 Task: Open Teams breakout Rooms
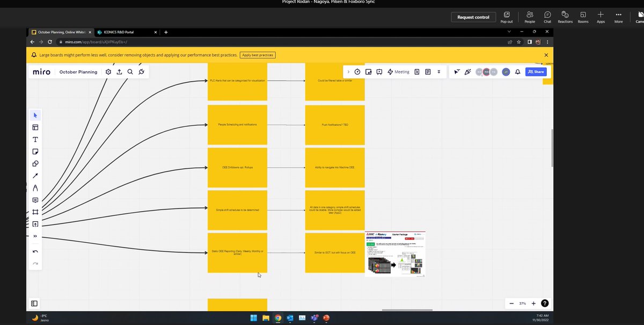tap(583, 17)
